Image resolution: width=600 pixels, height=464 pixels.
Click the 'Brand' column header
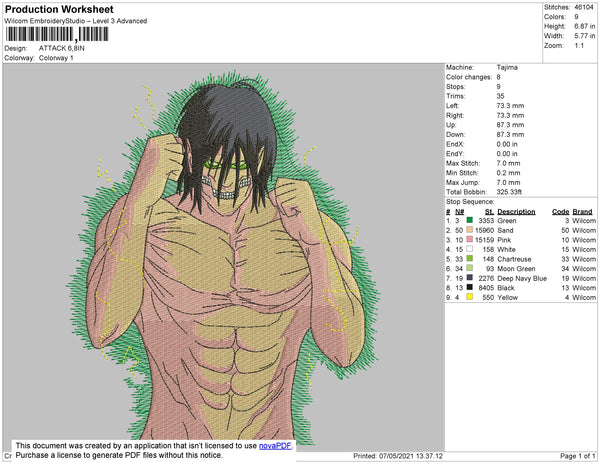point(582,212)
